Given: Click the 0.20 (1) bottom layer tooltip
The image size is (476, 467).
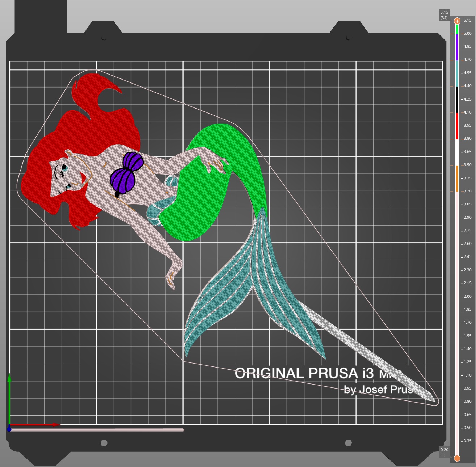Looking at the screenshot, I should 444,452.
